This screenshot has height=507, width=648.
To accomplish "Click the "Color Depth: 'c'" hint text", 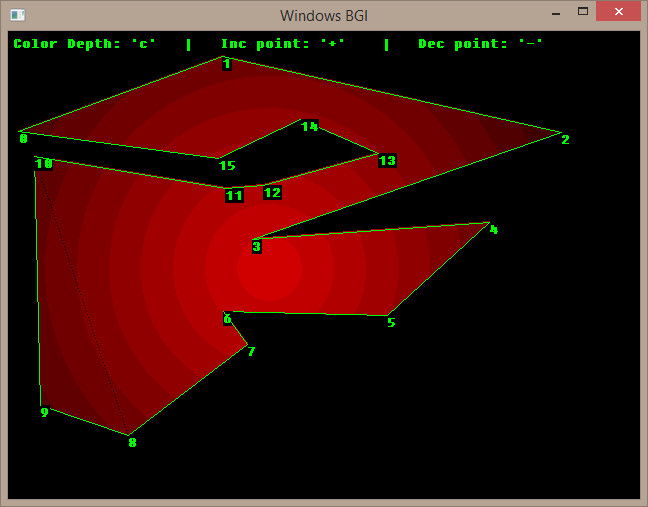I will (85, 44).
